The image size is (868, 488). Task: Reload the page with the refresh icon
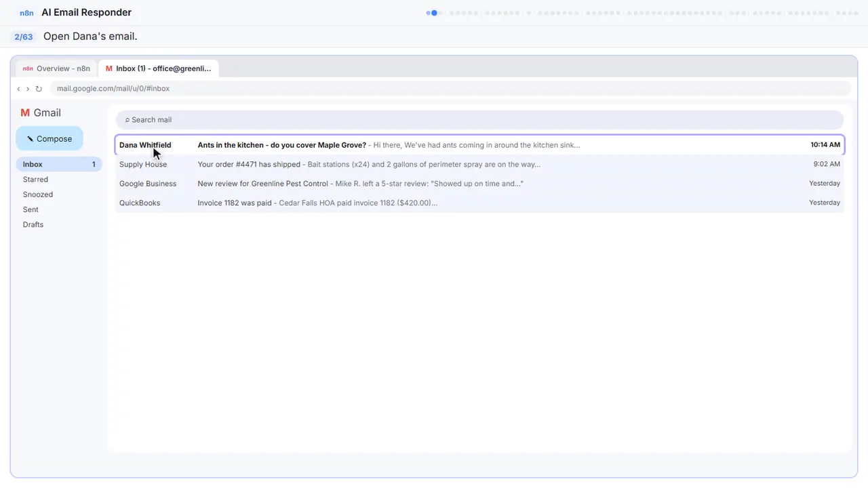click(x=39, y=89)
